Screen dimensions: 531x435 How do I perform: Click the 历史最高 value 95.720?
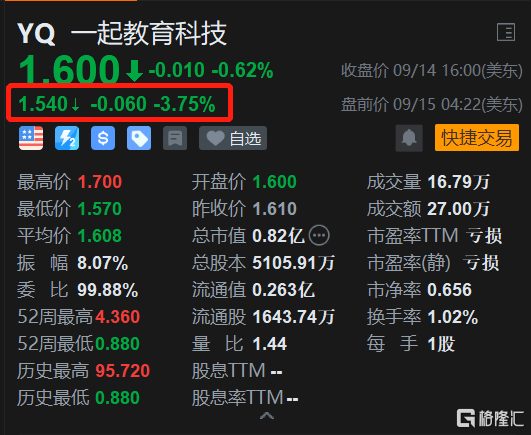(x=123, y=370)
